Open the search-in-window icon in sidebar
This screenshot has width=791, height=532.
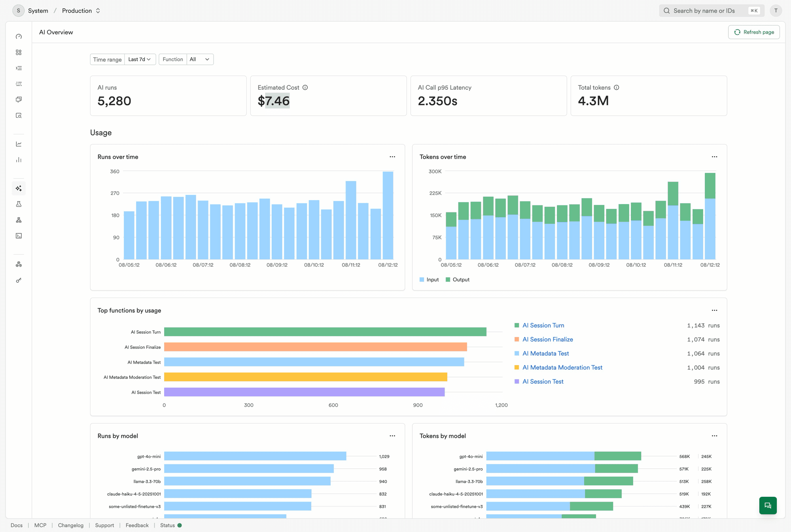click(x=19, y=115)
